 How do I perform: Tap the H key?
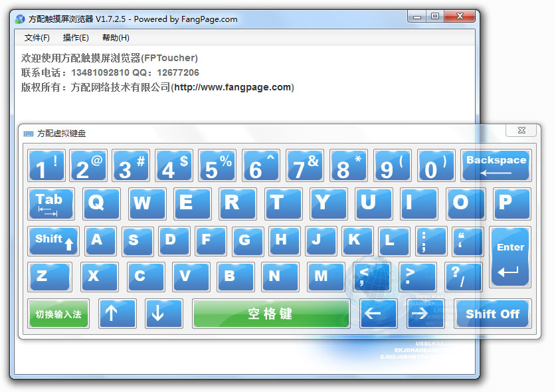(284, 241)
